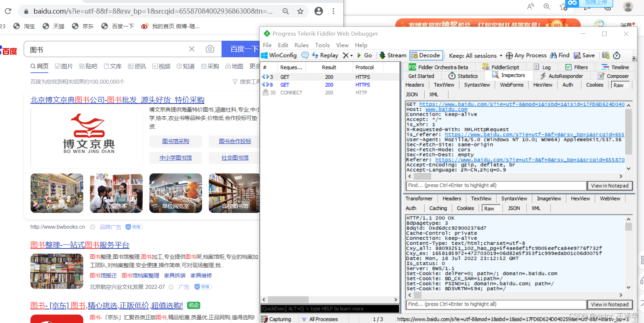This screenshot has height=323, width=644.
Task: Open 图书馆采购 link
Action: tap(176, 141)
